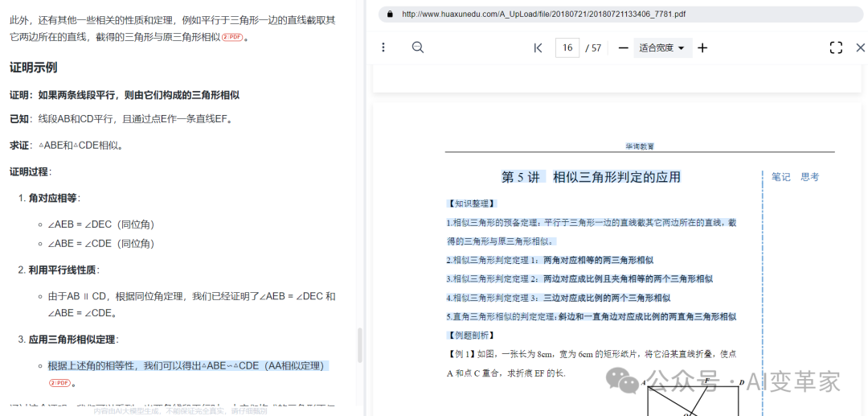The height and width of the screenshot is (416, 868).
Task: Enter fullscreen mode in the PDF viewer
Action: coord(836,47)
